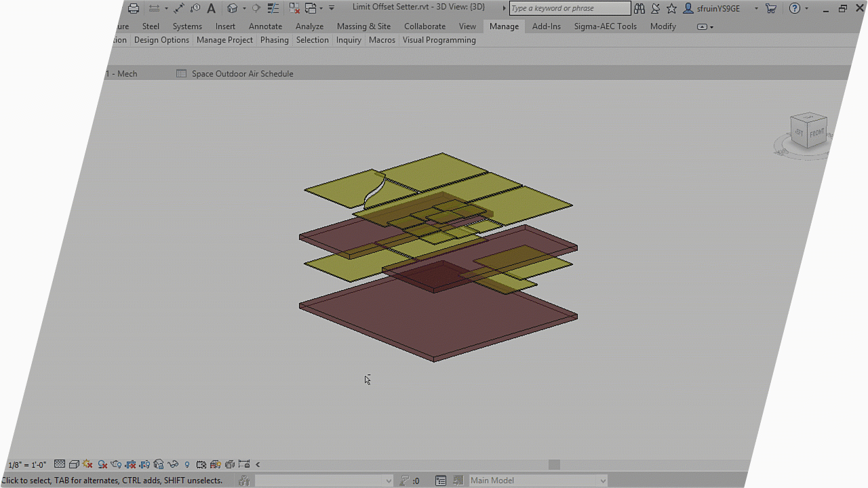Toggle the Reveal Hidden Elements lightbulb
Viewport: 868px width, 488px height.
pos(187,465)
